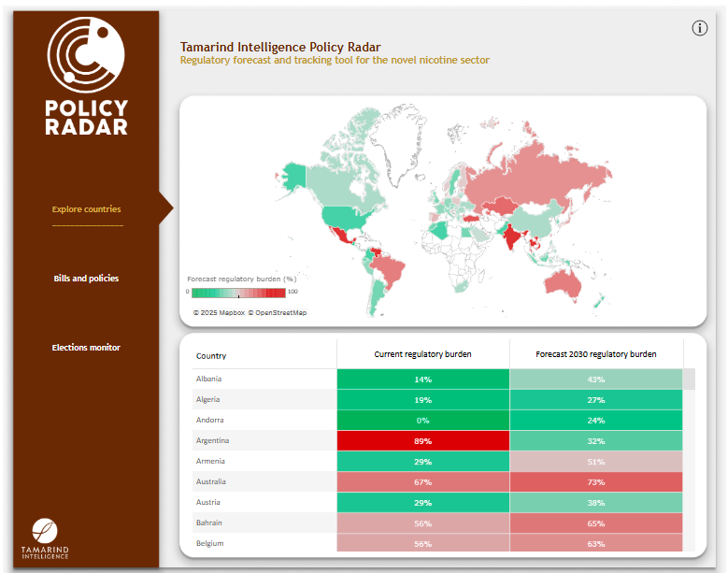Select Albania row in the table
Viewport: 728px width, 573px height.
209,379
